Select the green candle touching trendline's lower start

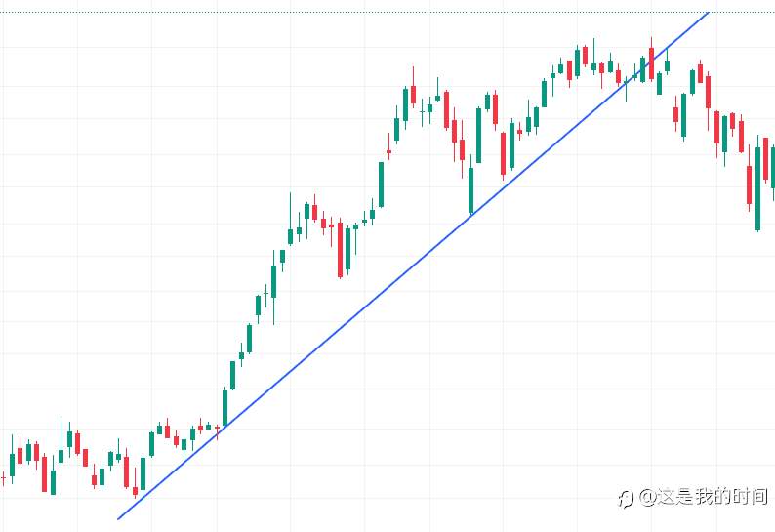143,475
